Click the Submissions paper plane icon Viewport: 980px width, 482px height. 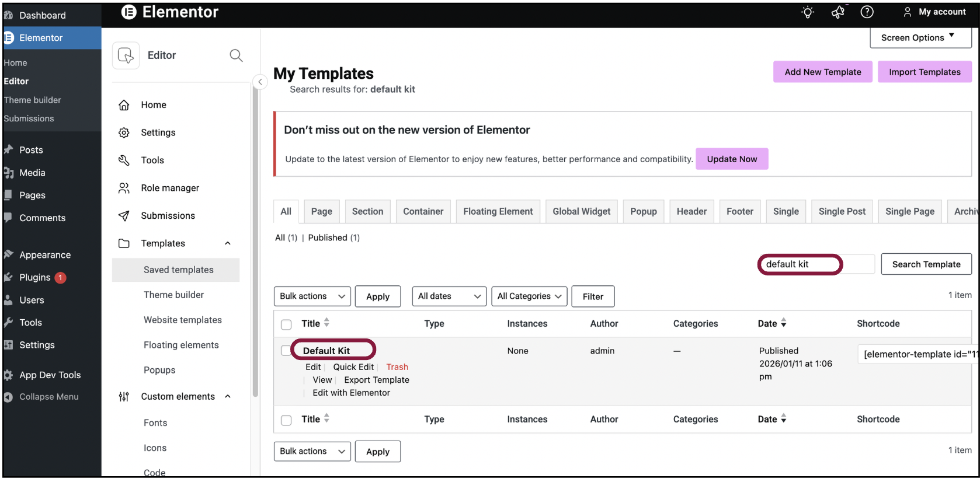pyautogui.click(x=124, y=216)
